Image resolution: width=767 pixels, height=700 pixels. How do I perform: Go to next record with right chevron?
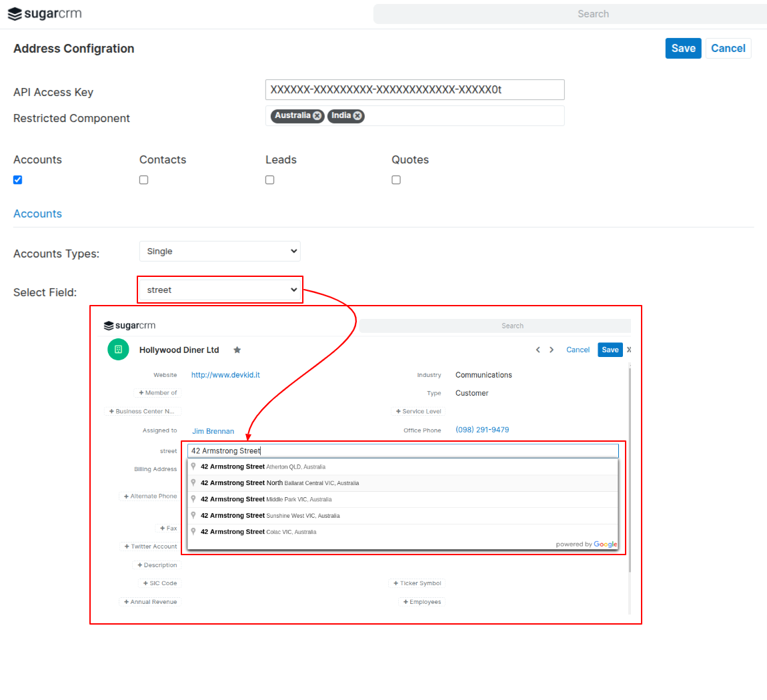click(x=552, y=350)
